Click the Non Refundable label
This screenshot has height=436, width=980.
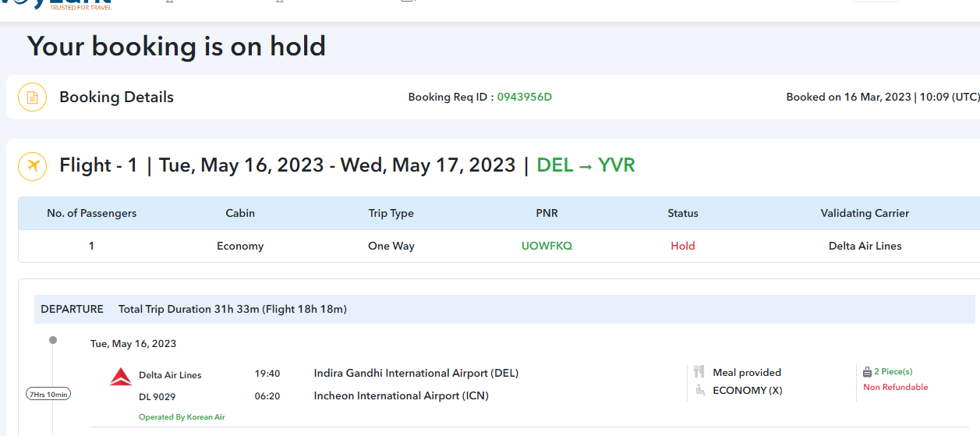click(x=895, y=387)
